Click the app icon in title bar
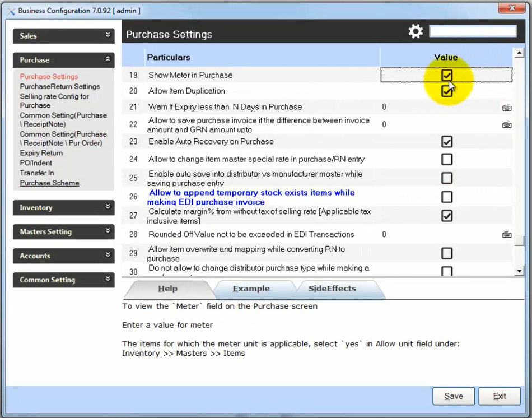 point(10,11)
